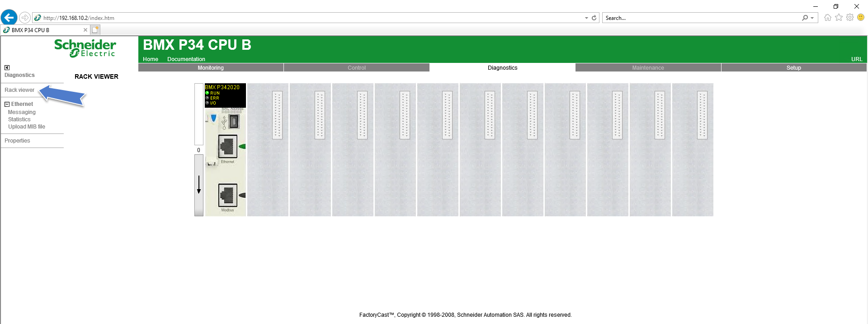Open Upload MIB file entry

pyautogui.click(x=27, y=127)
